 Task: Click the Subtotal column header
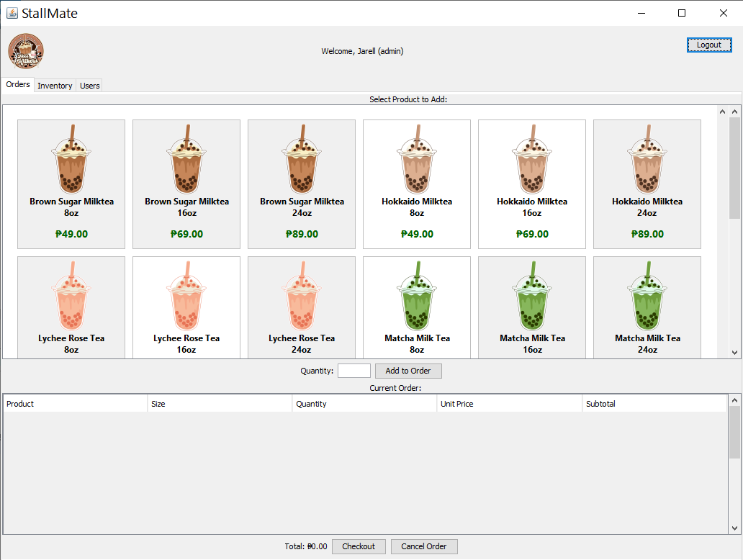point(654,404)
